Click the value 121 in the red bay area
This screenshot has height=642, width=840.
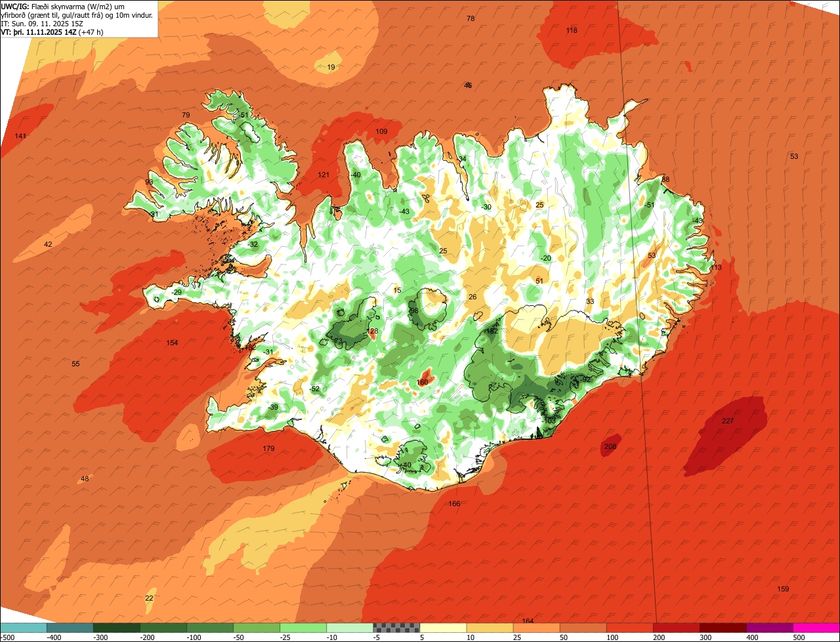click(x=324, y=175)
